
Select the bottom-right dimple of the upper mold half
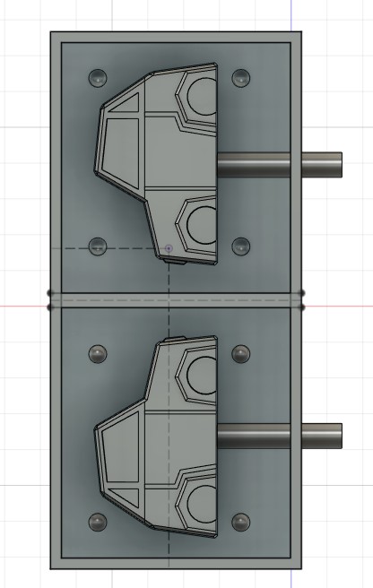[x=241, y=246]
